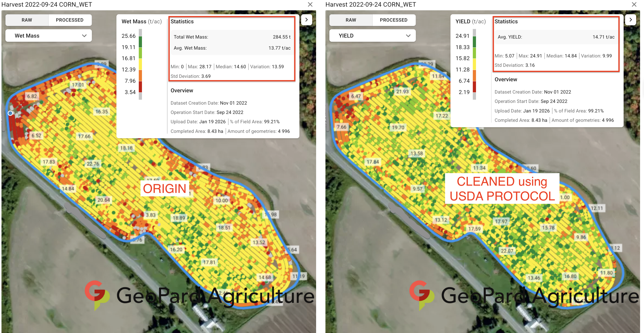Close the left Harvest CORN_WET panel
Viewport: 644px width, 333px height.
(x=310, y=4)
